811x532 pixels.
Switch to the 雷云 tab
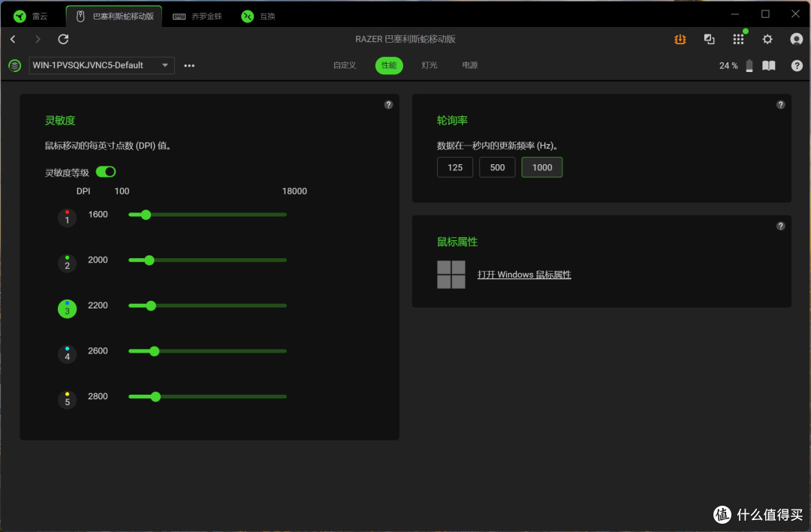click(32, 16)
